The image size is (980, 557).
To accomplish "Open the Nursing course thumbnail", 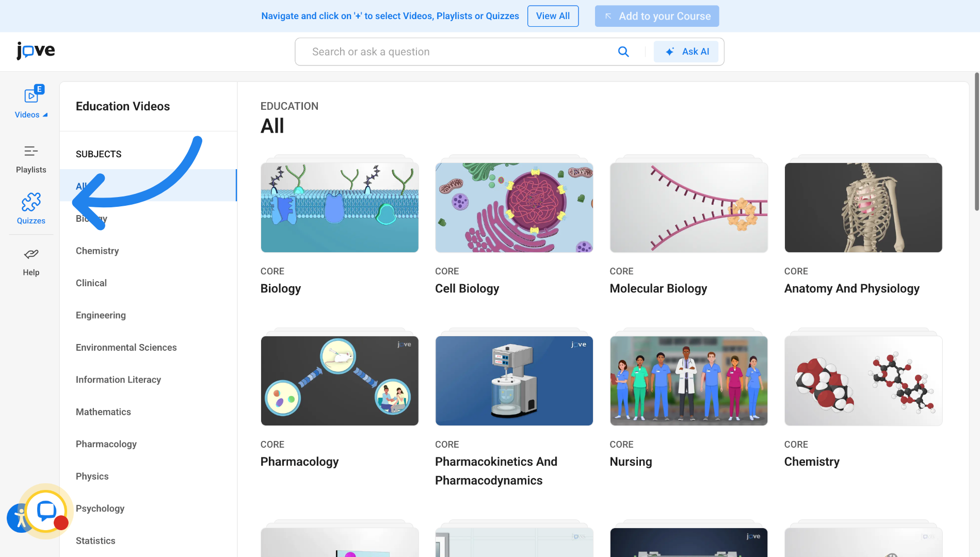I will coord(688,381).
